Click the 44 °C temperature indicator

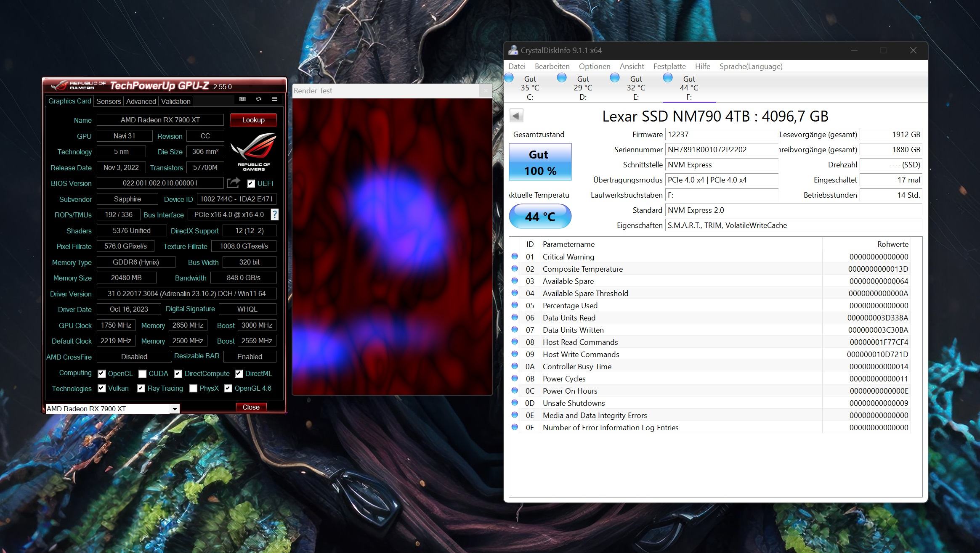(540, 217)
